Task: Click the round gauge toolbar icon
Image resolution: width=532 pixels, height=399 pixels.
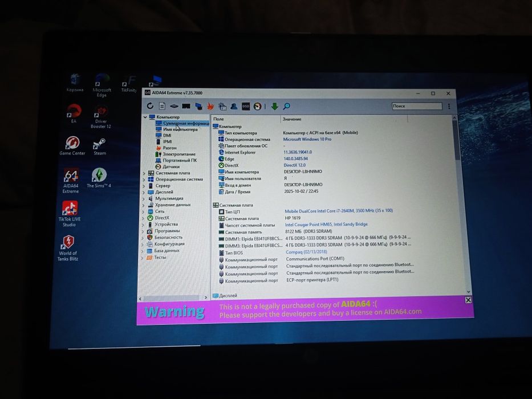Action: pyautogui.click(x=258, y=107)
